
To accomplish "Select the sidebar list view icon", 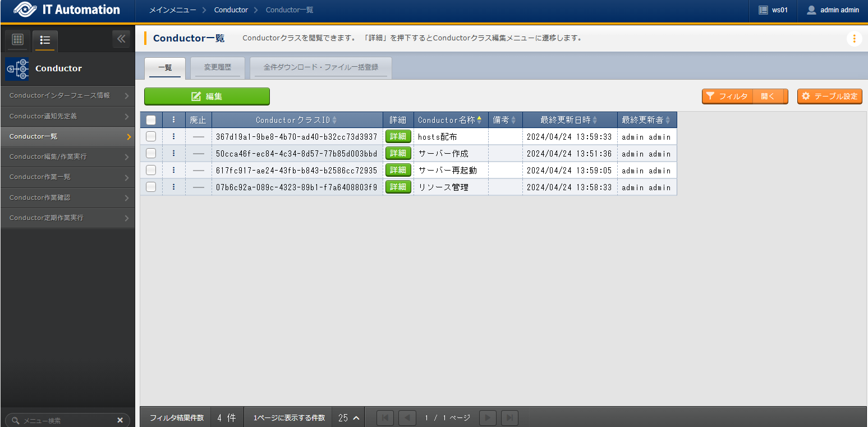I will point(45,40).
